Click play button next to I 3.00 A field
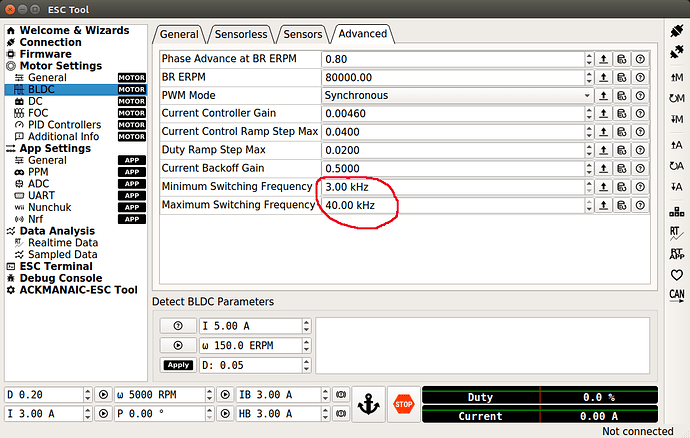 coord(103,414)
